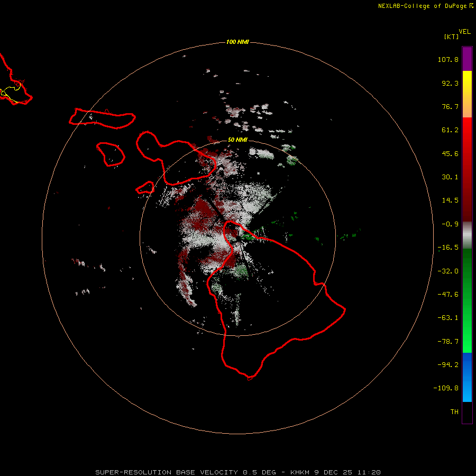Pick the gray near-zero segment of velocity scale
Viewport: 476px width, 476px height.
tap(467, 235)
